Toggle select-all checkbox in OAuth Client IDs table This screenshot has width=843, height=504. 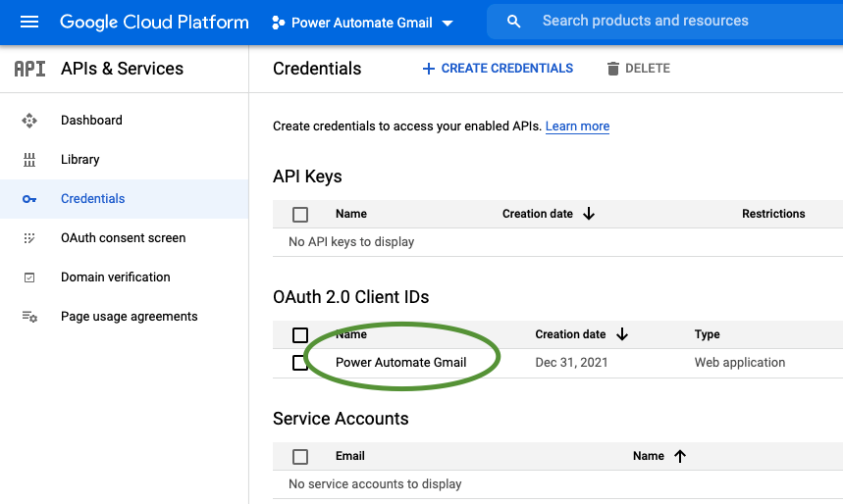tap(300, 335)
